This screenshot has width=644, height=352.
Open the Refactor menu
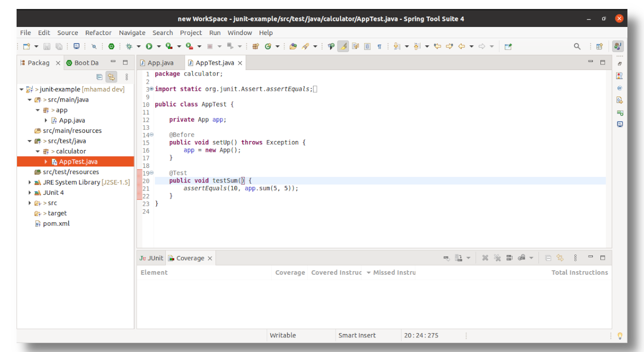98,33
